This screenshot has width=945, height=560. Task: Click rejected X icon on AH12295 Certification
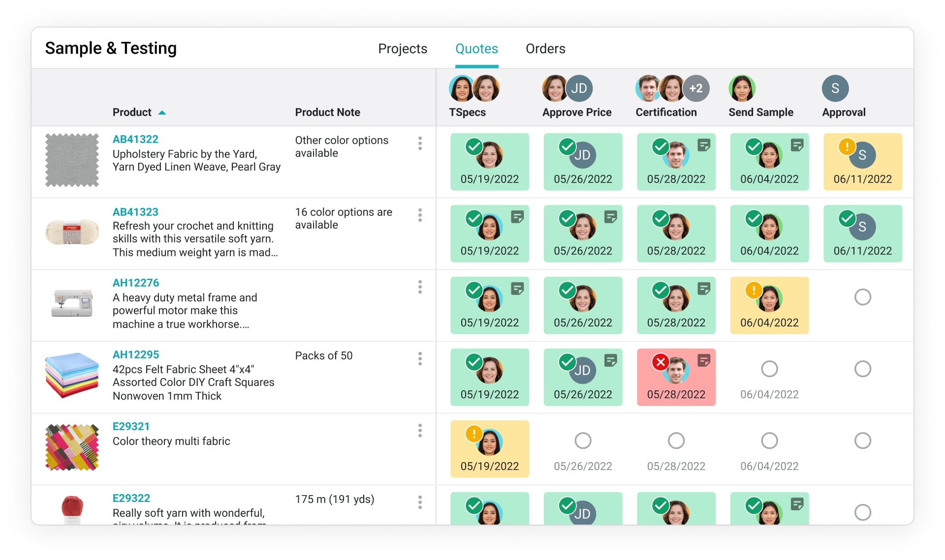pos(660,362)
